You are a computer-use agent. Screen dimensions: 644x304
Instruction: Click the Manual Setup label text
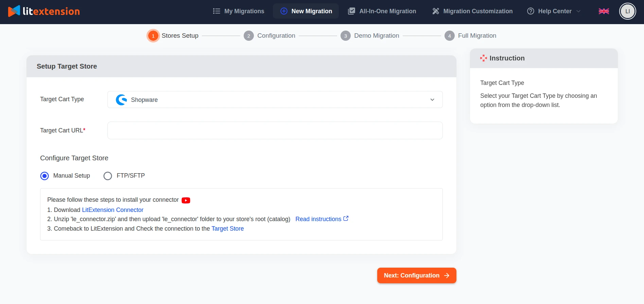tap(72, 176)
